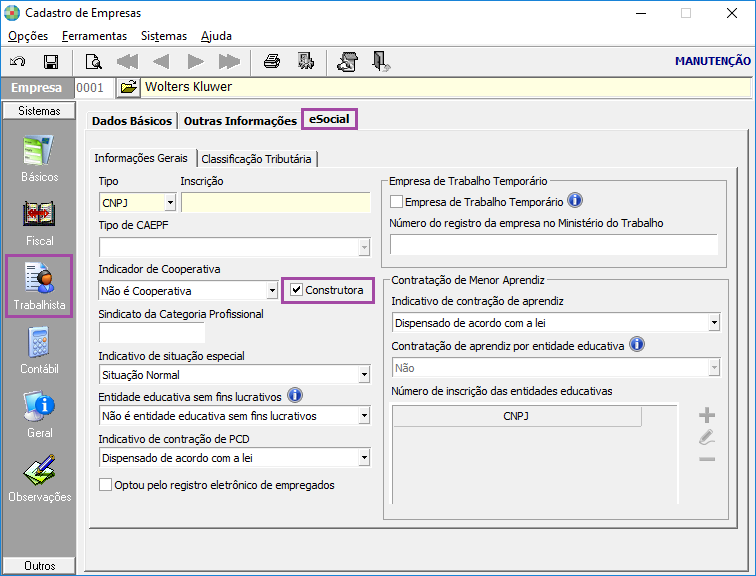Open the Tipo de CAEPF dropdown
Screen dimensions: 756x576
tap(364, 247)
